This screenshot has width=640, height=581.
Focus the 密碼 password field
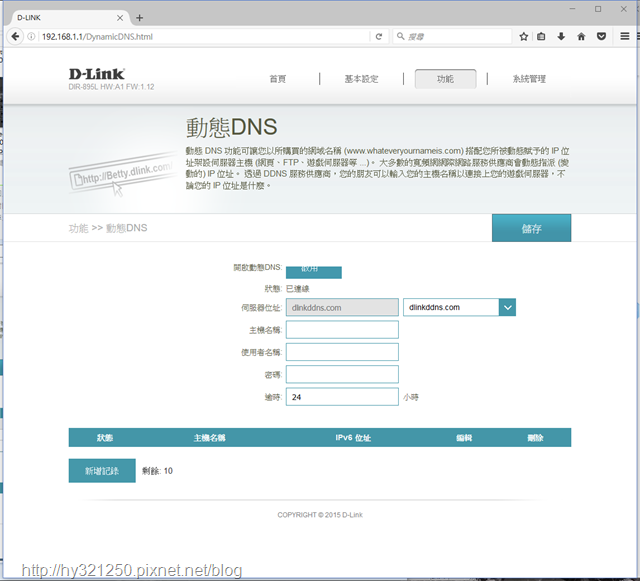click(342, 374)
